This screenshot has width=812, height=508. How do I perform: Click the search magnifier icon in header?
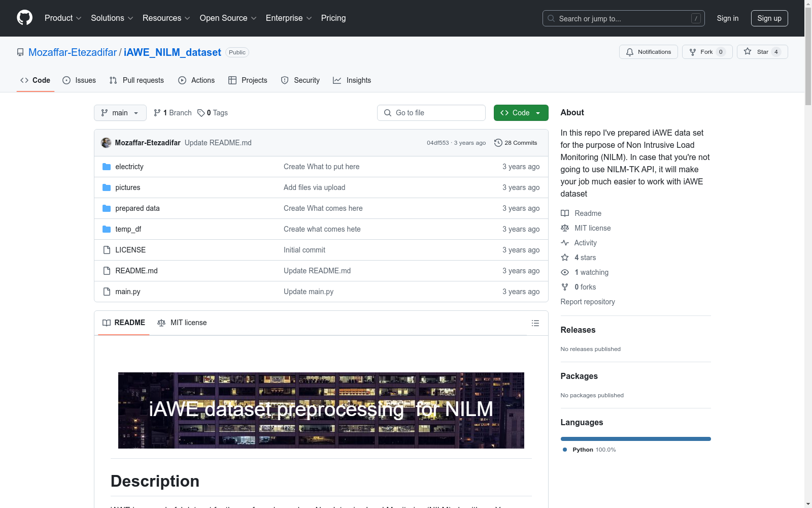(551, 18)
